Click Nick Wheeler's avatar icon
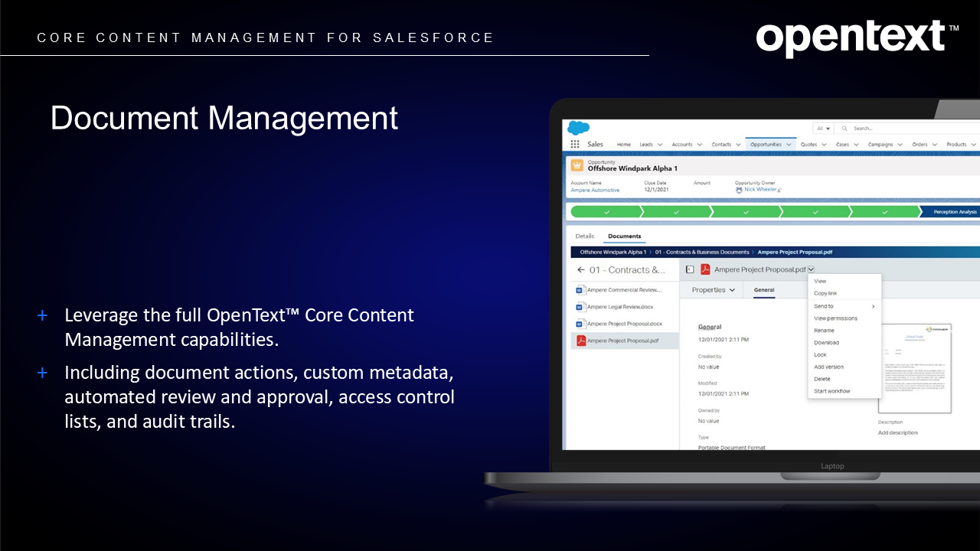980x551 pixels. point(738,190)
